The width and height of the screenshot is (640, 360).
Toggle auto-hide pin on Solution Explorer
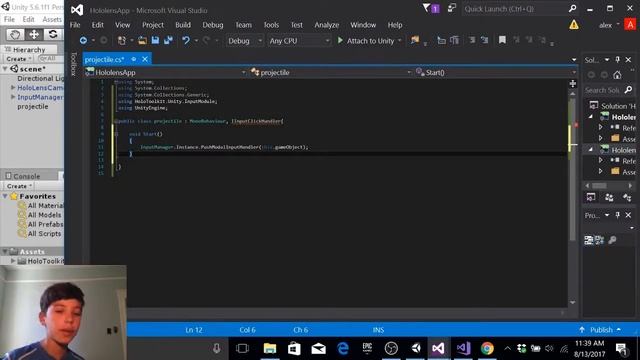618,60
